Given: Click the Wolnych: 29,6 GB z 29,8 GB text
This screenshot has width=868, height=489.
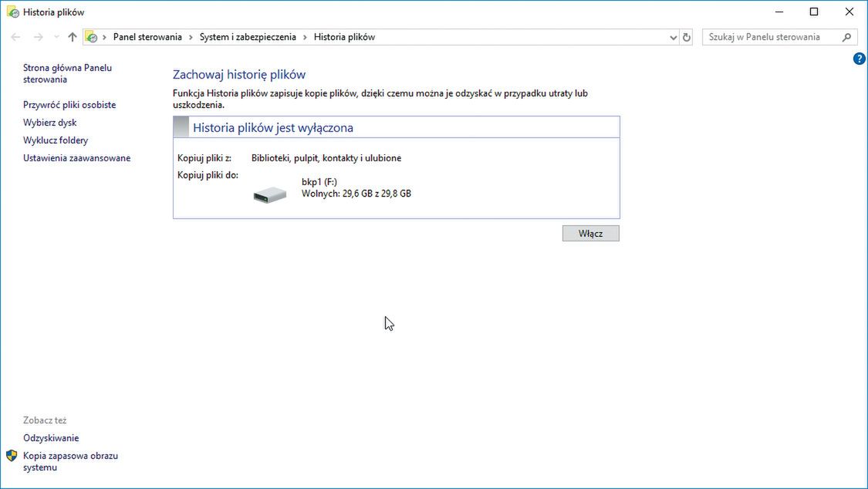Looking at the screenshot, I should [x=356, y=194].
